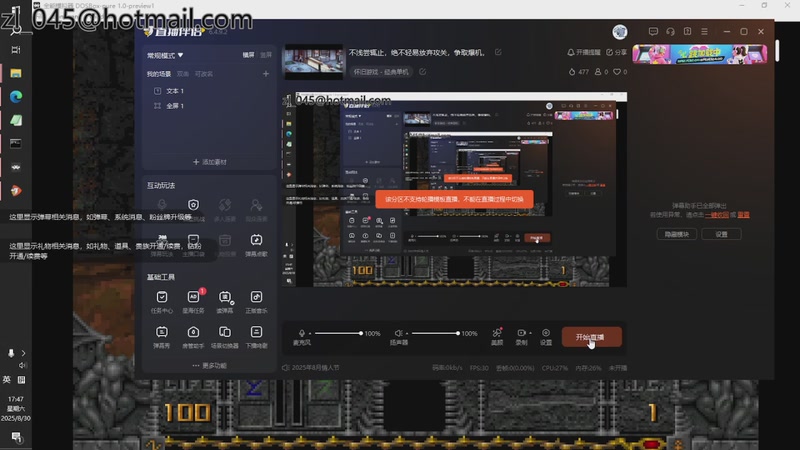Screen dimensions: 800x450
Task: Open the 下播跳転 end-stream redirect tool
Action: click(x=256, y=337)
